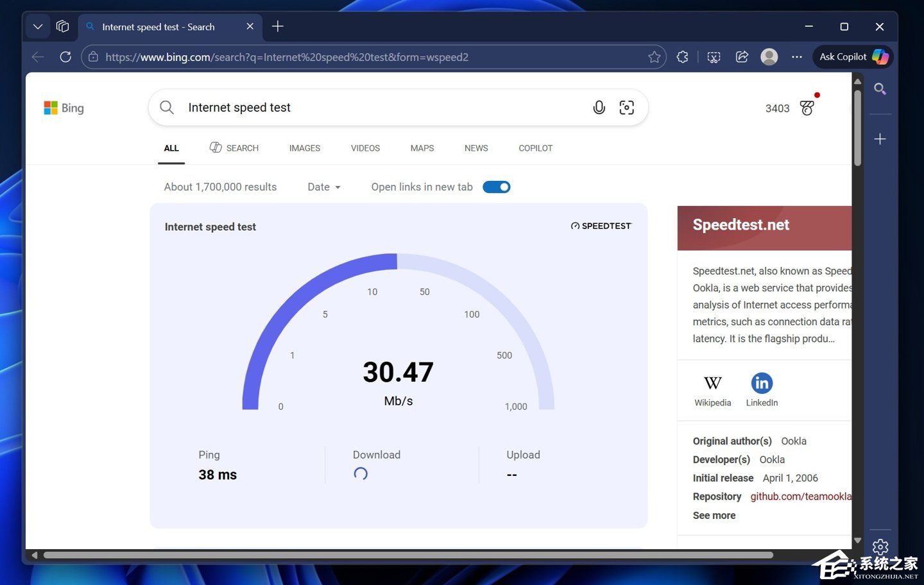Viewport: 924px width, 585px height.
Task: Click the horizontal scrollbar at bottom
Action: 408,555
